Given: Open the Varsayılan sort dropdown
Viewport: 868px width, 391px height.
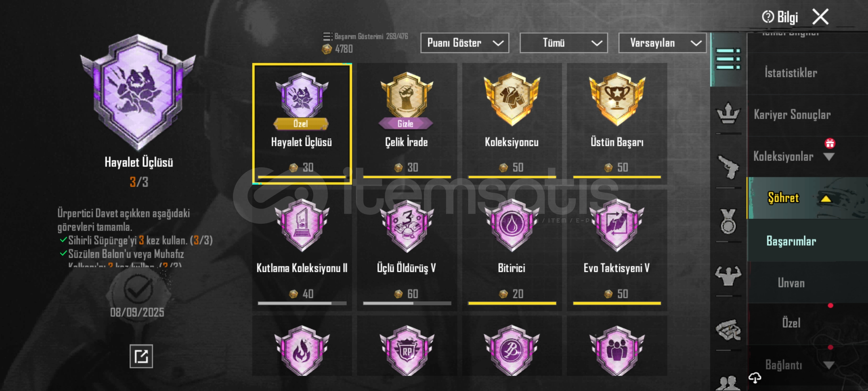Looking at the screenshot, I should click(663, 43).
